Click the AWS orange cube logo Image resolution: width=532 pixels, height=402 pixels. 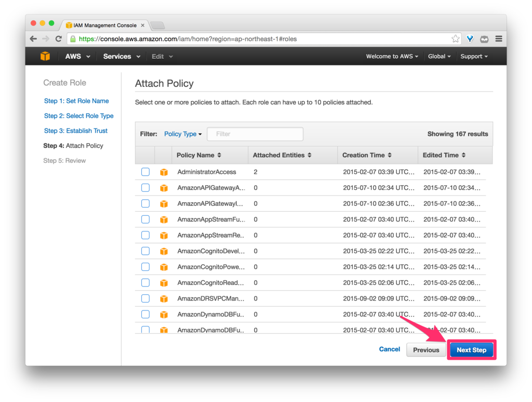tap(45, 56)
